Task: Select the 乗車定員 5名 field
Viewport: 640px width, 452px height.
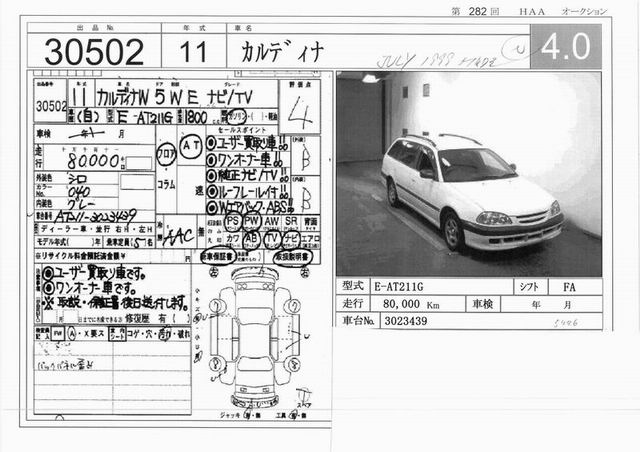Action: click(129, 243)
